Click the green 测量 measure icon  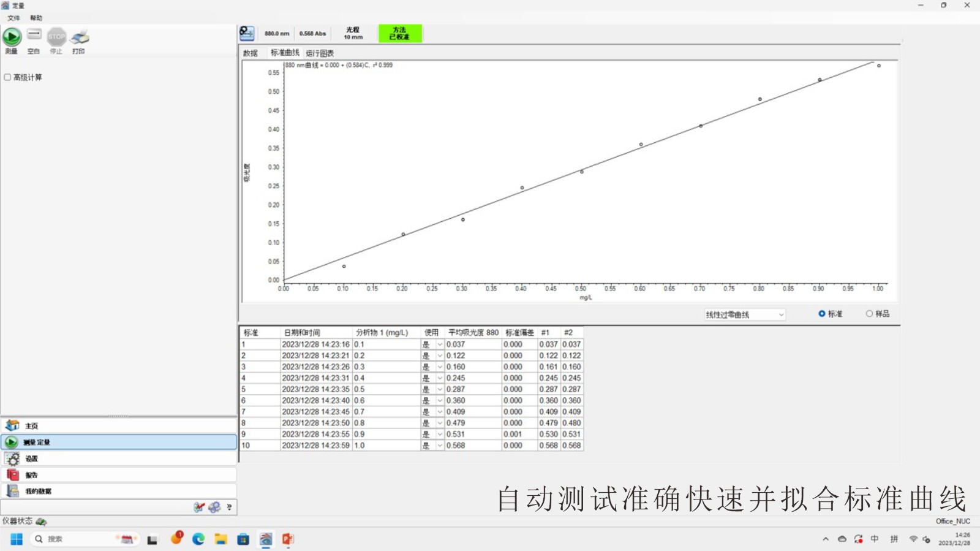[12, 37]
